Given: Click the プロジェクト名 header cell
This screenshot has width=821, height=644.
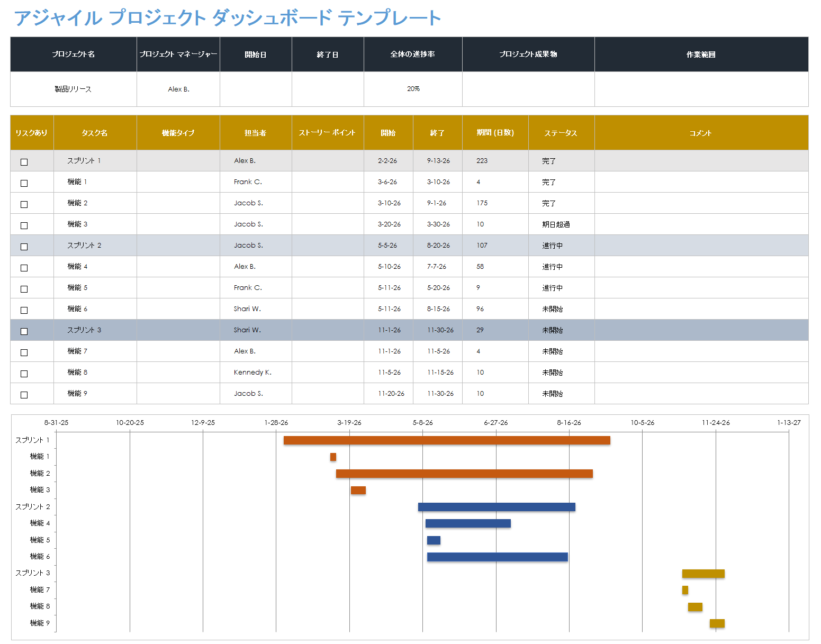Looking at the screenshot, I should click(74, 55).
